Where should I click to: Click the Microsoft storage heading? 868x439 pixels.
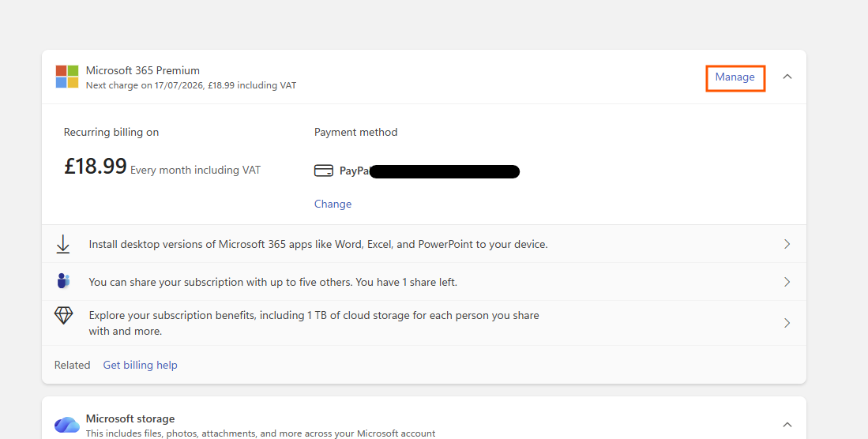pos(130,418)
